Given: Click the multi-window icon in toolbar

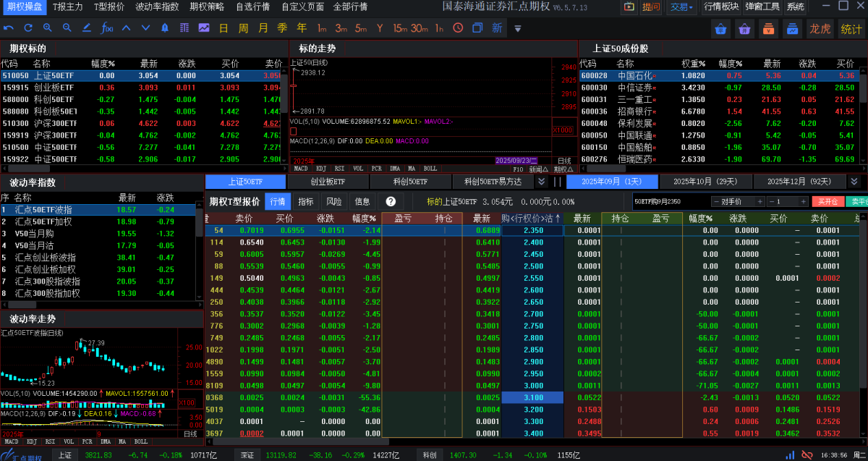Looking at the screenshot, I should point(477,28).
